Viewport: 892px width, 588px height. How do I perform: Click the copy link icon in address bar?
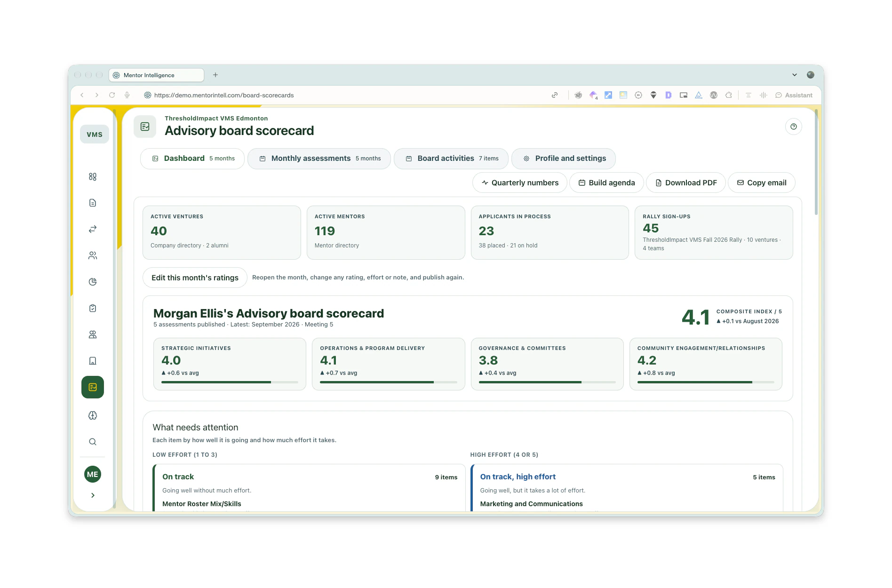tap(555, 95)
